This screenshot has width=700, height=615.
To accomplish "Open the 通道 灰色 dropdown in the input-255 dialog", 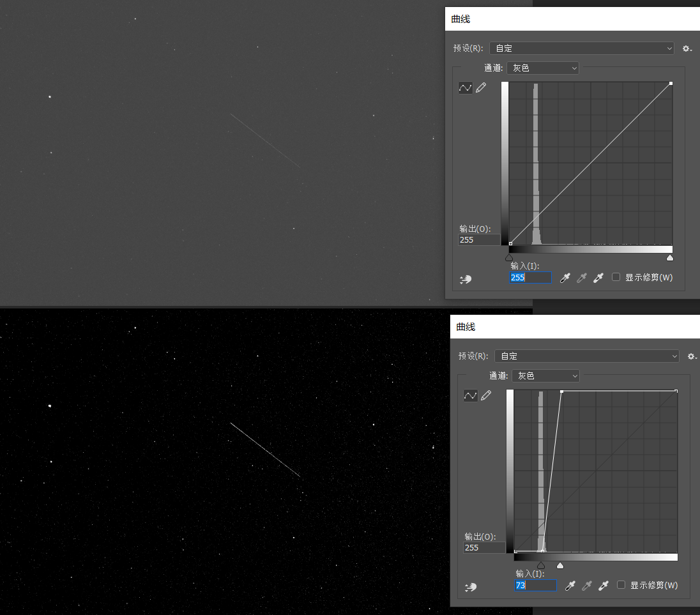I will point(542,68).
